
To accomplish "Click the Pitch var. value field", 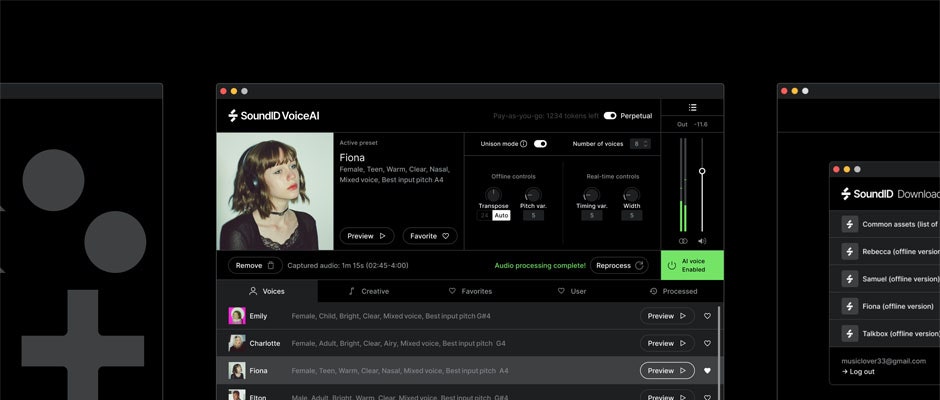I will coord(533,215).
